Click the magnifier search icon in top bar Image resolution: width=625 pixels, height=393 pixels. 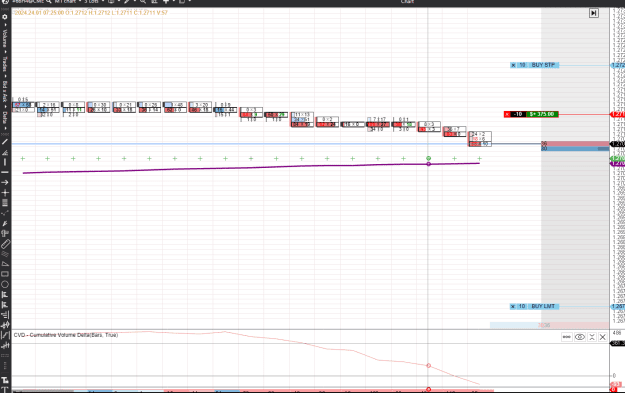49,2
